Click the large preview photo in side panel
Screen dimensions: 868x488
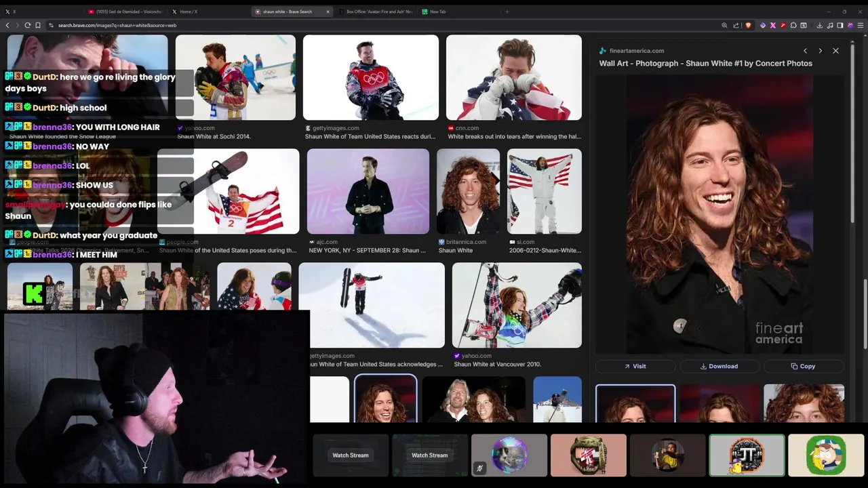[719, 214]
